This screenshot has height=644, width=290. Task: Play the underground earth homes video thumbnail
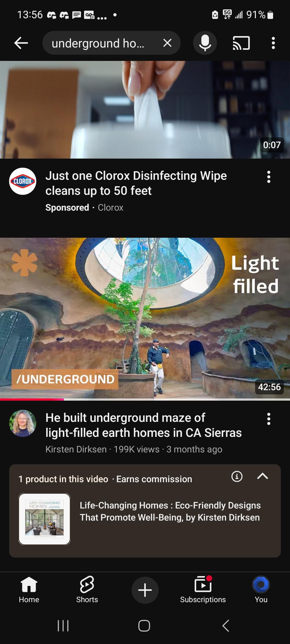[x=145, y=318]
